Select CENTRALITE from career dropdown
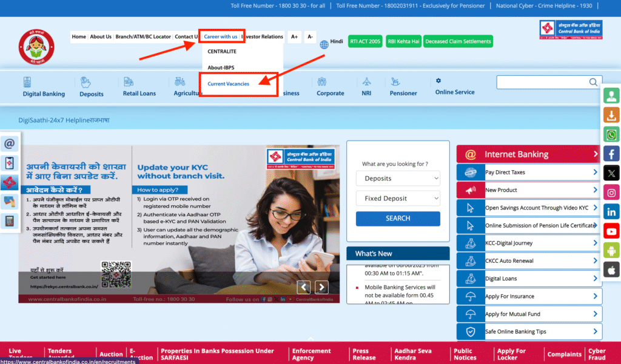This screenshot has width=621, height=364. coord(222,51)
